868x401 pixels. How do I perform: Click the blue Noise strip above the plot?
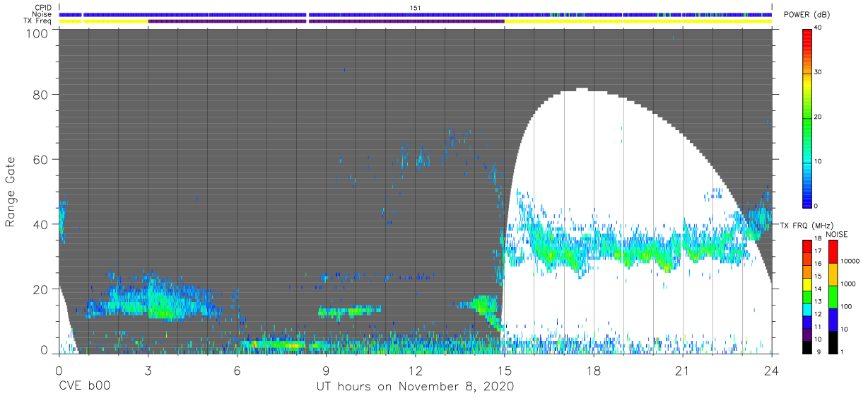(415, 14)
